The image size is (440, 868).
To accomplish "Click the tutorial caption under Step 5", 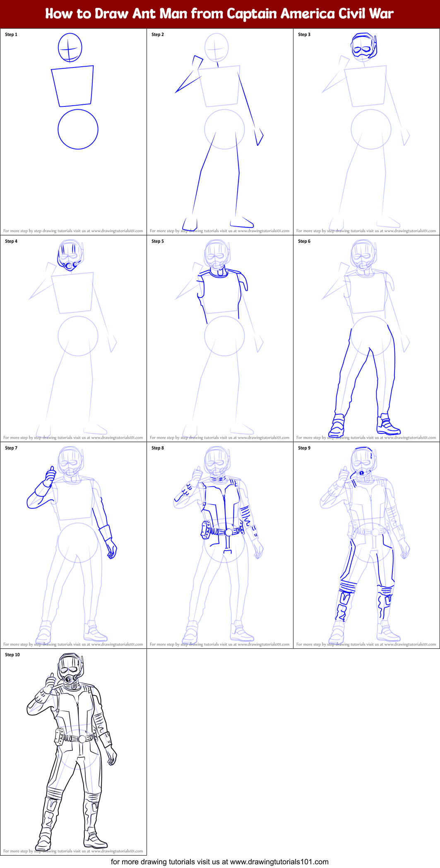I will click(220, 438).
